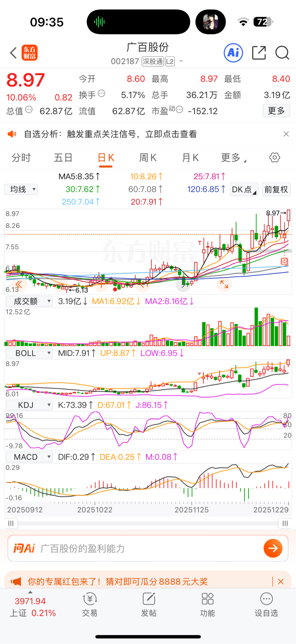Tap the pink B marker on chart
Screen dimensions: 296x644
click(x=284, y=262)
